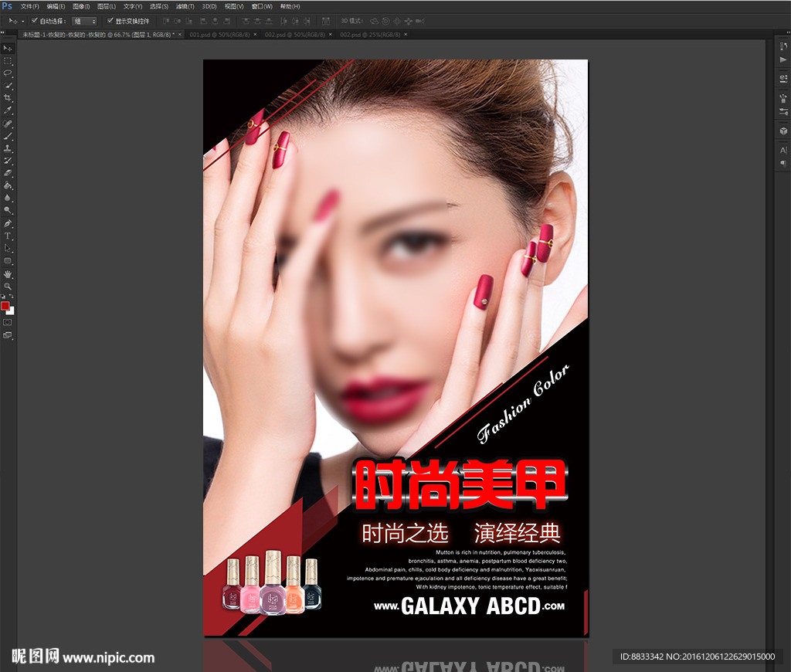The image size is (791, 672).
Task: Click the white background color swatch
Action: (x=11, y=312)
